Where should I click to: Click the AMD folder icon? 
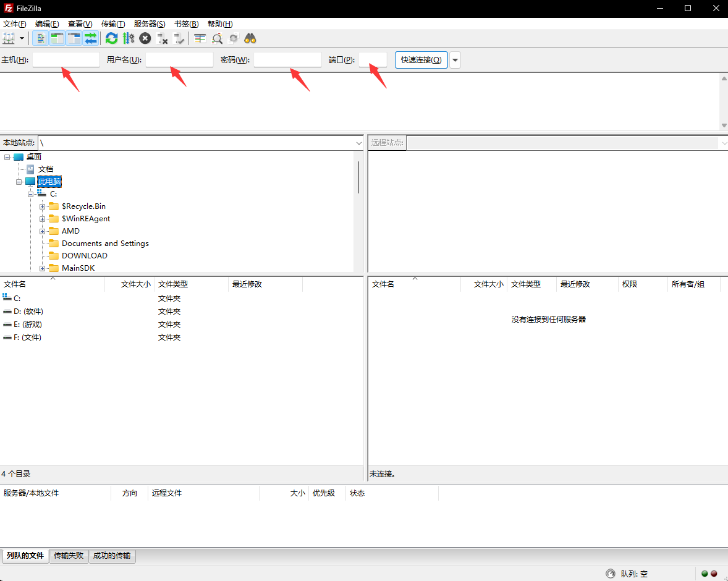54,231
